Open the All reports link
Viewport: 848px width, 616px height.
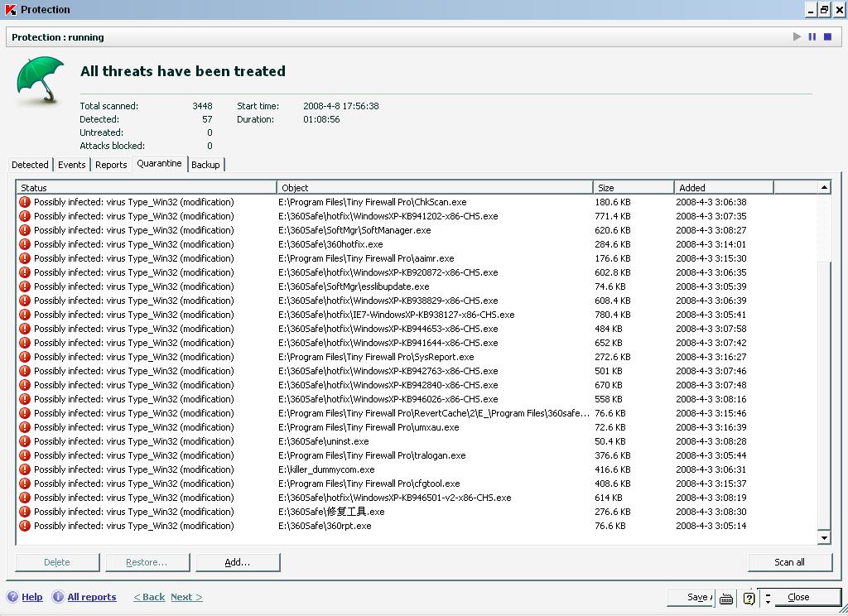click(x=92, y=597)
